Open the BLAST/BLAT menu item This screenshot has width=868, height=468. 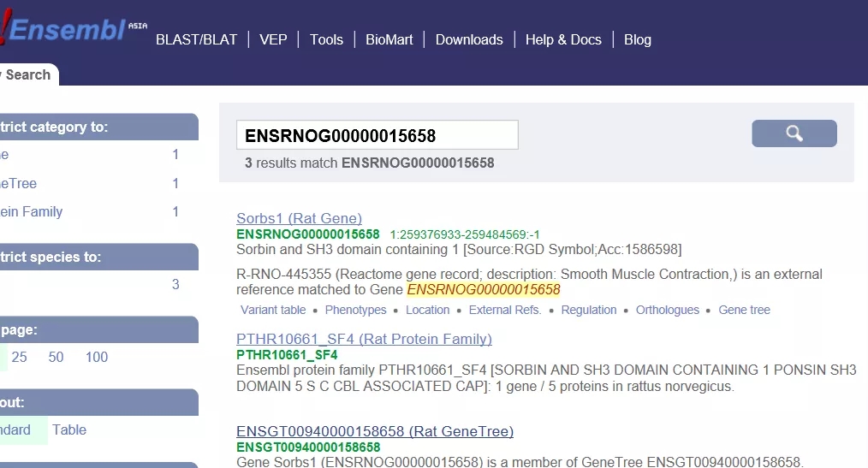[196, 39]
